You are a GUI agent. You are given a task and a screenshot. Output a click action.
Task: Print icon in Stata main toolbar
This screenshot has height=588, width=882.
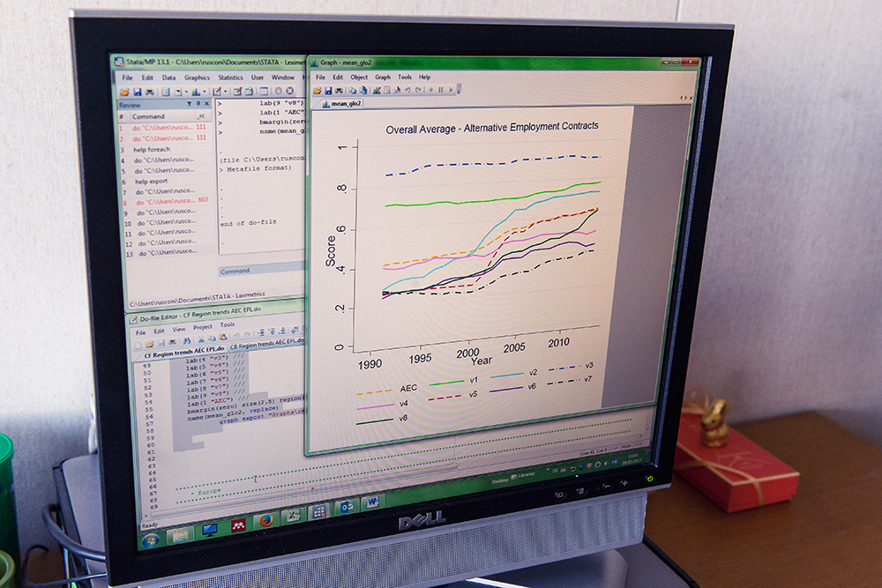[x=149, y=92]
